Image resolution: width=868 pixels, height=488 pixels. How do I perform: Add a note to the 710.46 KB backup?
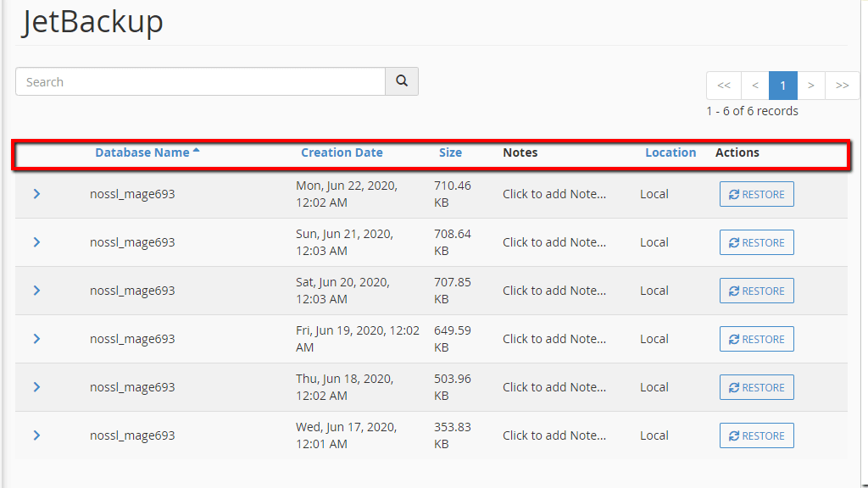tap(554, 194)
